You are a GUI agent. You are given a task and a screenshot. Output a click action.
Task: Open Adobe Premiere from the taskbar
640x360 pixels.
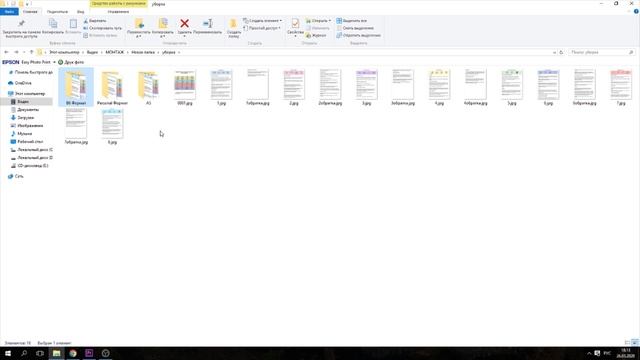click(x=89, y=353)
